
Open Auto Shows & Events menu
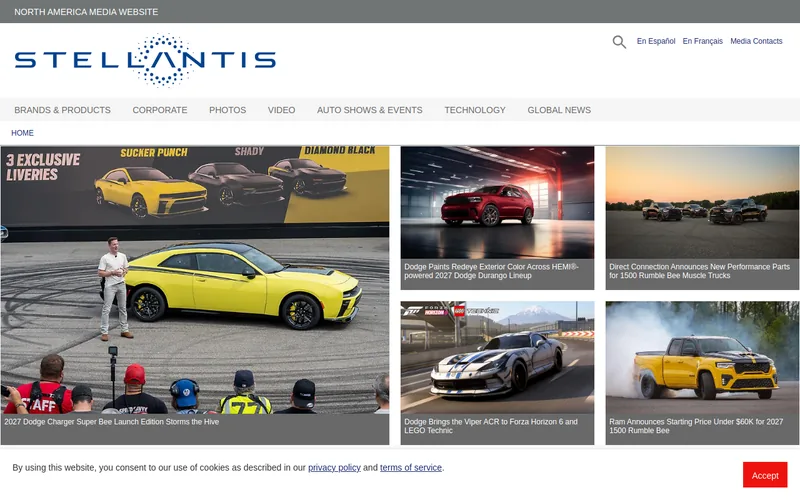tap(369, 110)
